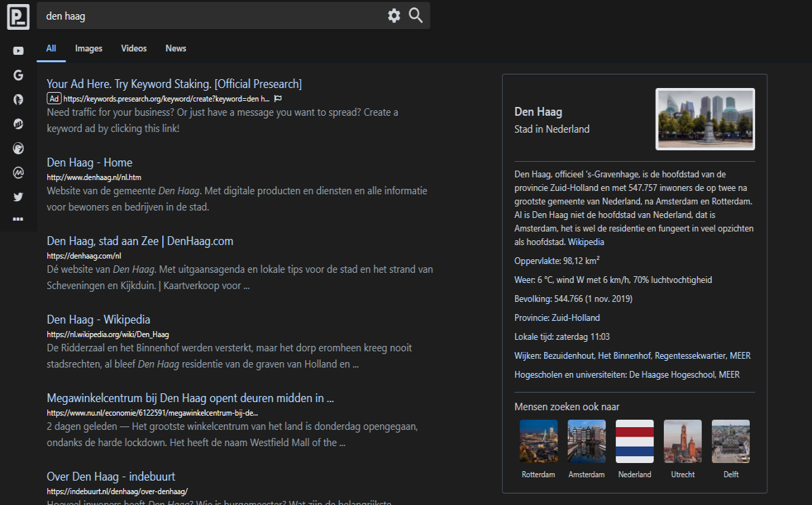Click the Presearch logo icon
Viewport: 812px width, 505px height.
[x=18, y=18]
